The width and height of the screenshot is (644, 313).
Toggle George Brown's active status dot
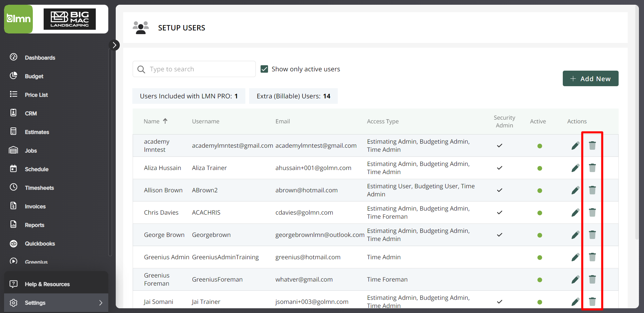[x=540, y=235]
